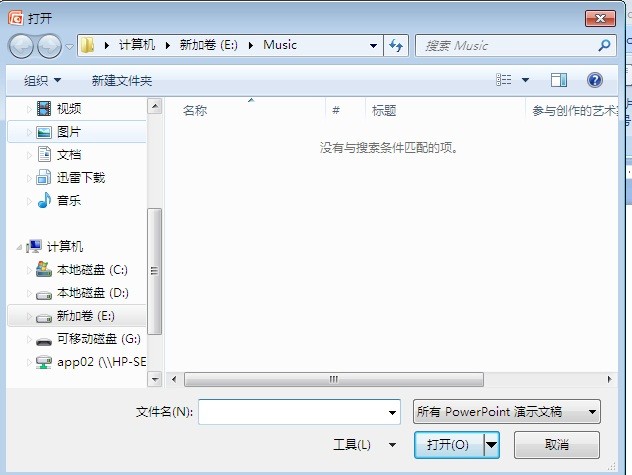
Task: Click the change view icon
Action: [x=504, y=80]
